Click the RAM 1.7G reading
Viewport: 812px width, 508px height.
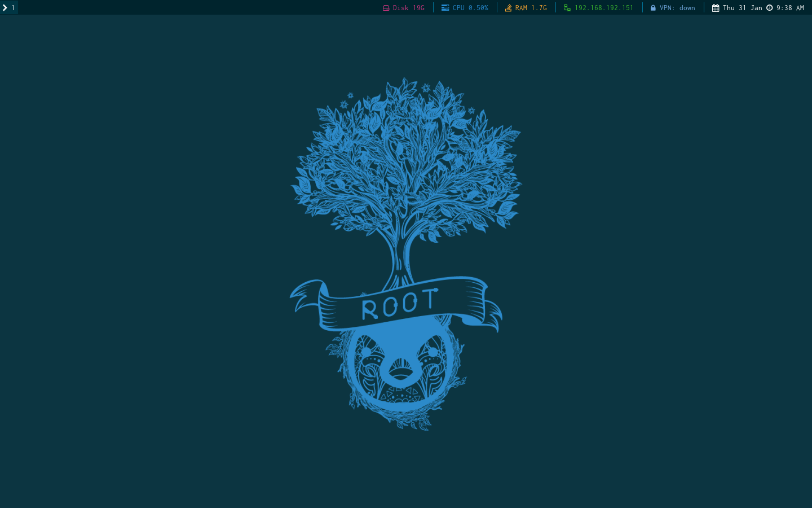(531, 8)
